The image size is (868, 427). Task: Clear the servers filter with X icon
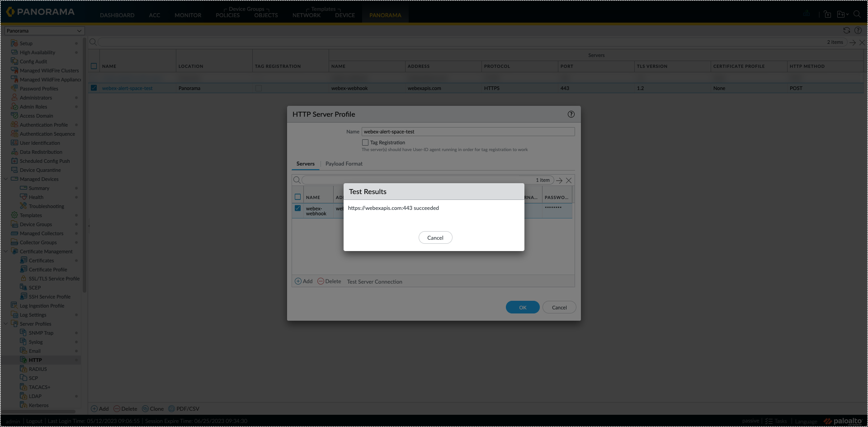click(569, 180)
